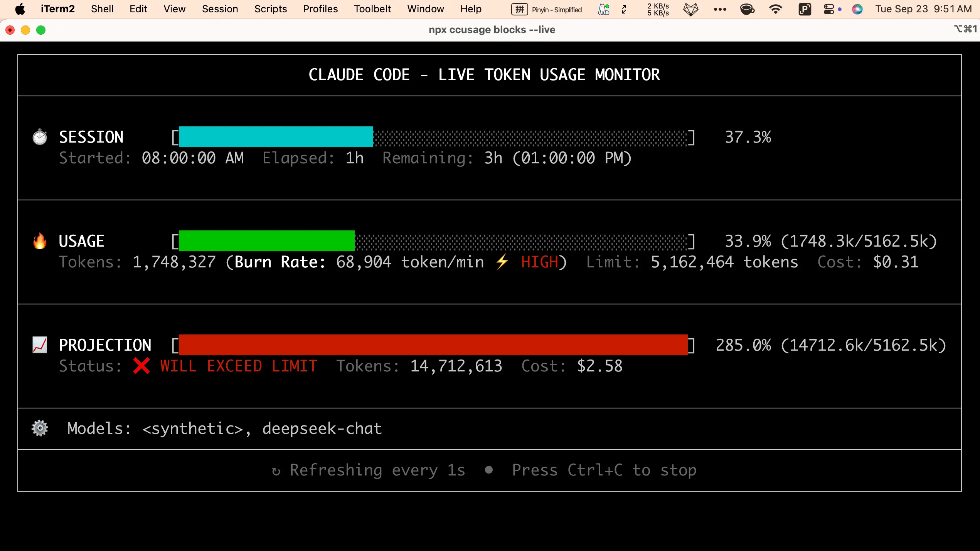980x551 pixels.
Task: Click the Control Center icon
Action: [828, 9]
